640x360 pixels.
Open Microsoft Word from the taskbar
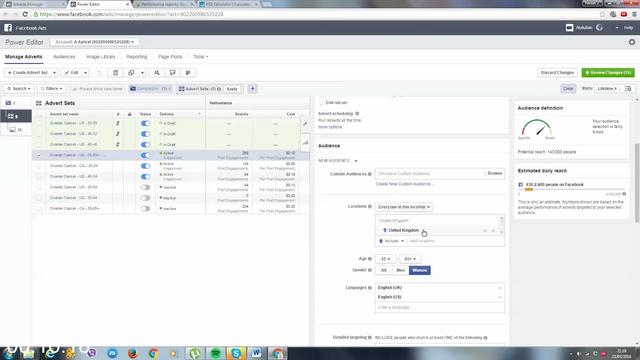256,353
